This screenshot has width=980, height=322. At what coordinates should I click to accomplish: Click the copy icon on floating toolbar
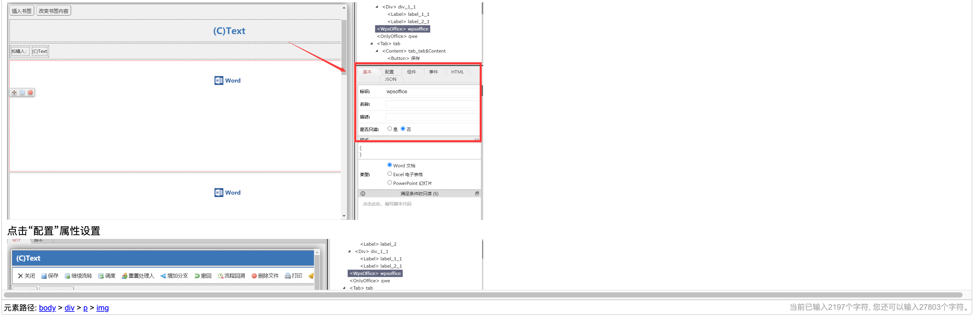pyautogui.click(x=23, y=92)
